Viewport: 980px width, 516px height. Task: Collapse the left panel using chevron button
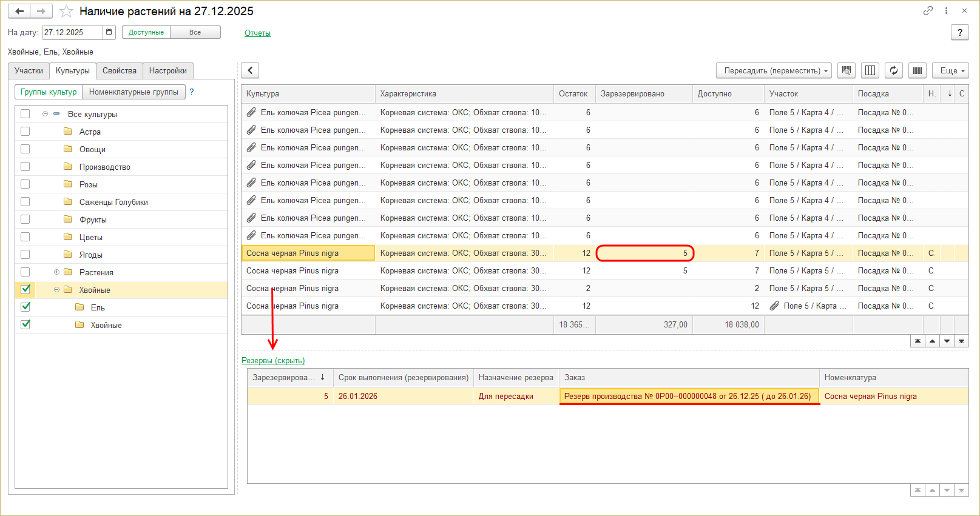pos(250,70)
